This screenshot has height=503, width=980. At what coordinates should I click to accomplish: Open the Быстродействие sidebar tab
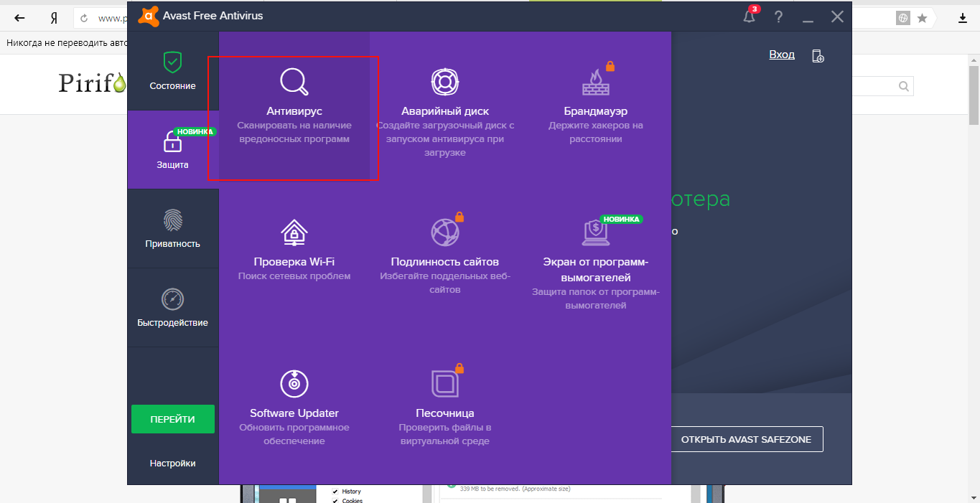(173, 308)
